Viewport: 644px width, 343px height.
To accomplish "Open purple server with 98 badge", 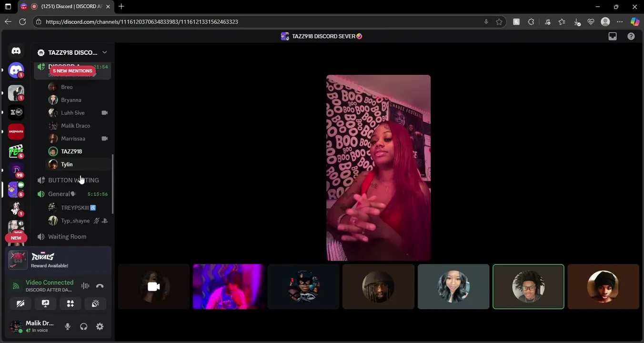I will [16, 170].
